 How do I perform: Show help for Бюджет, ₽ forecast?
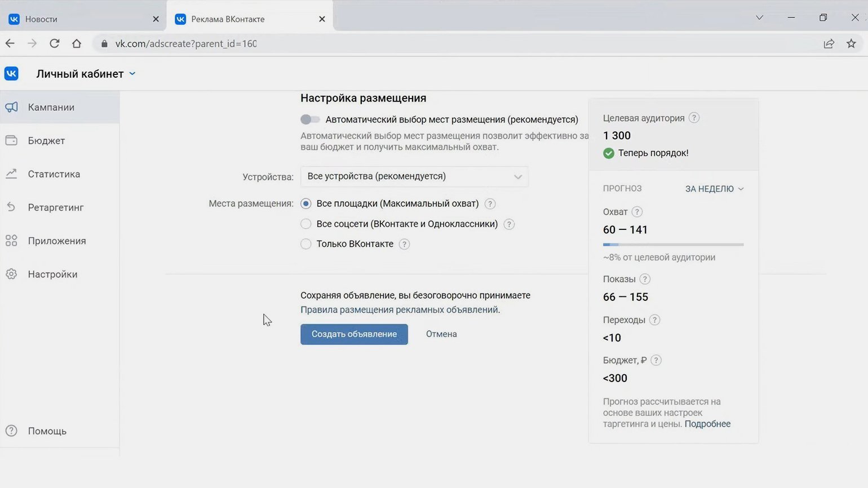(656, 360)
